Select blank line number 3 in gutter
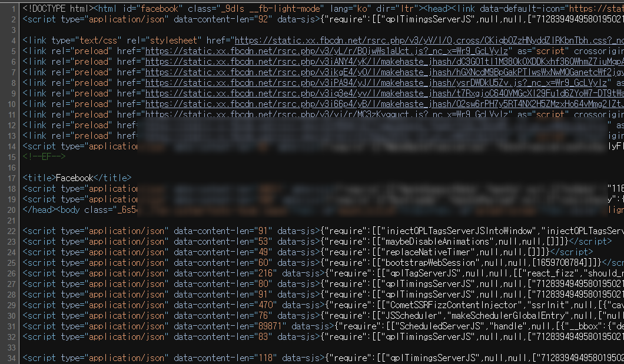 14,30
